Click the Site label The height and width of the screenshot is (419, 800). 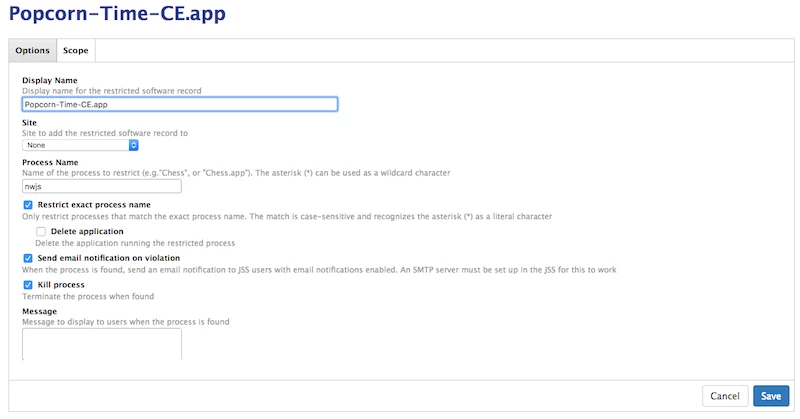(29, 122)
